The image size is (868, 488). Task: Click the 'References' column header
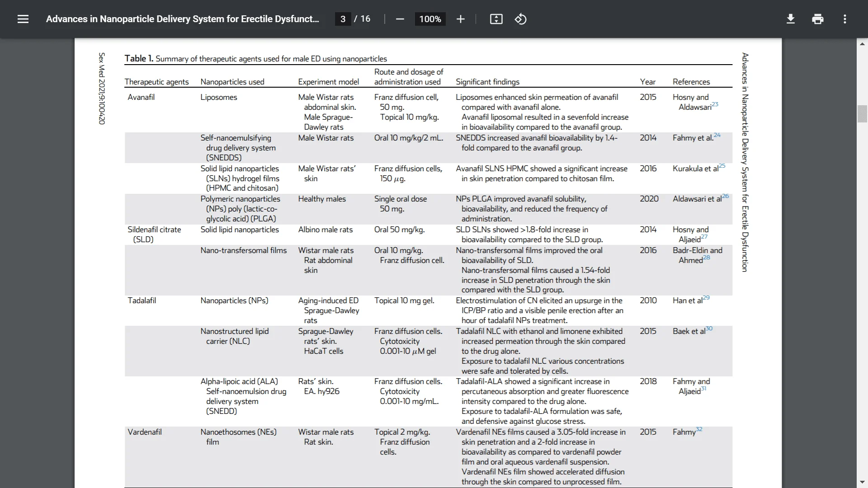coord(691,82)
